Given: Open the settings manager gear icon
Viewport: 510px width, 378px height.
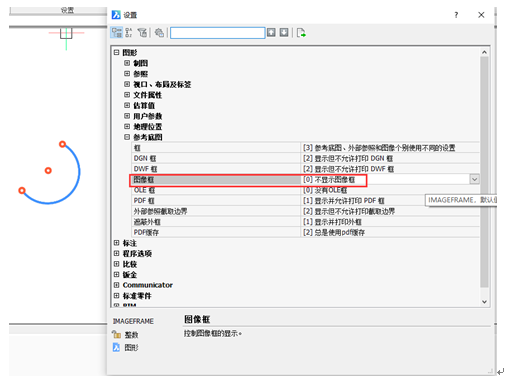Looking at the screenshot, I should pyautogui.click(x=159, y=33).
